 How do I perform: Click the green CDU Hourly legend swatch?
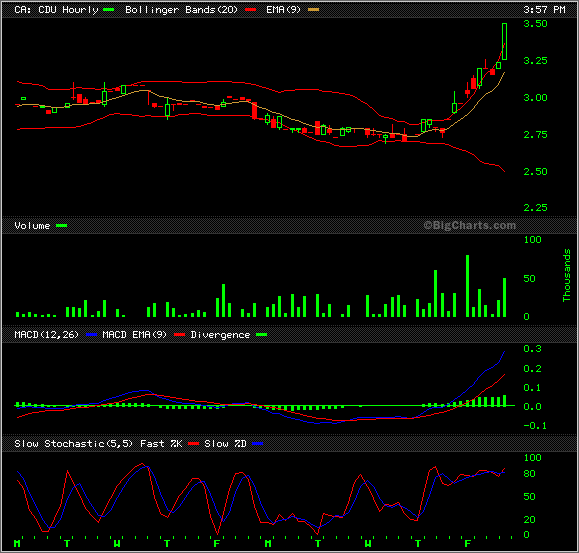click(x=109, y=10)
